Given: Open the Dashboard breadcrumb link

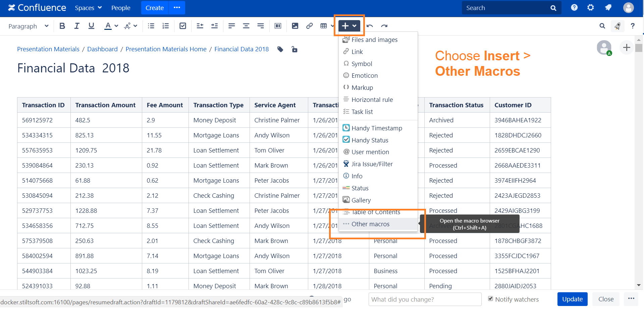Looking at the screenshot, I should pos(102,49).
